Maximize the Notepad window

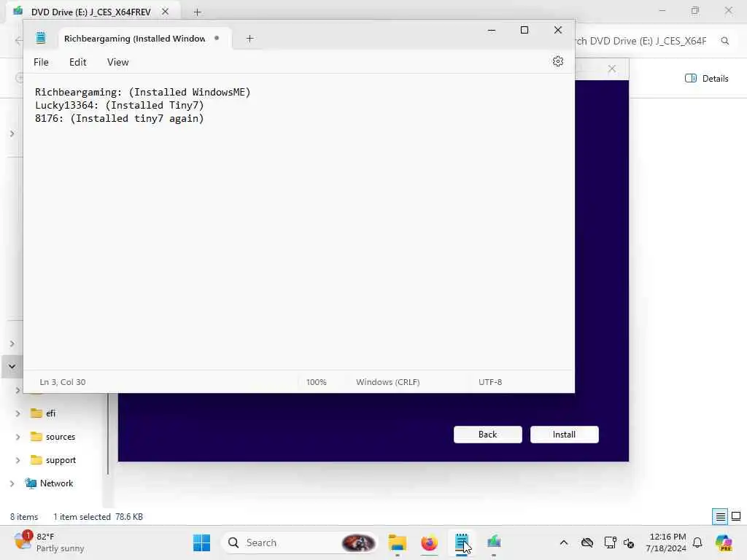tap(525, 30)
